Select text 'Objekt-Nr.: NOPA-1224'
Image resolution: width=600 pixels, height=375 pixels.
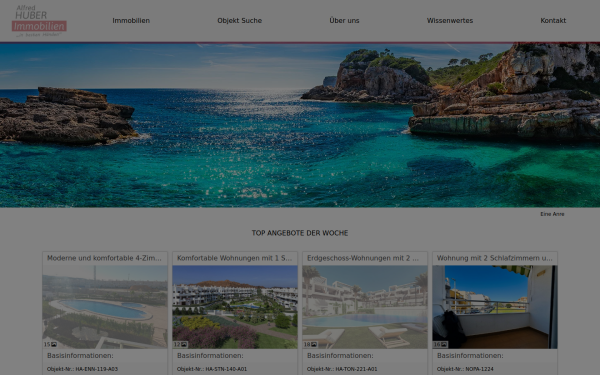pyautogui.click(x=465, y=369)
